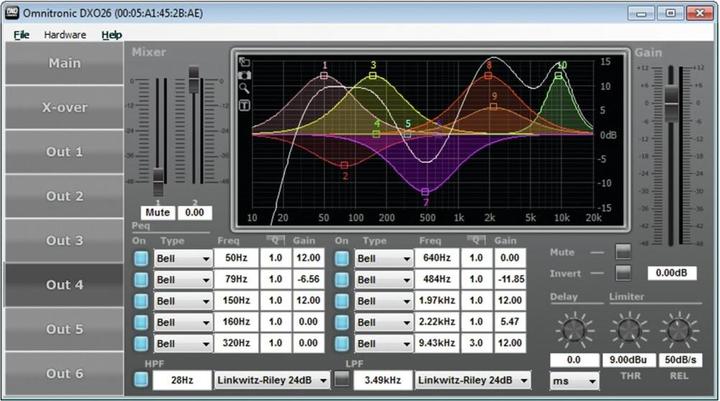
Task: Click the Main section button
Action: pyautogui.click(x=64, y=63)
